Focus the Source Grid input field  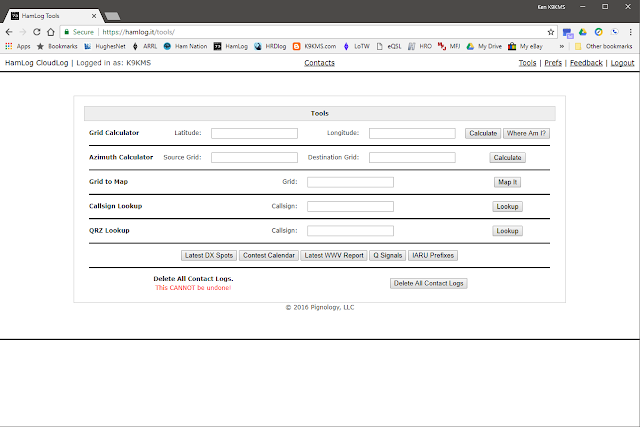coord(254,158)
